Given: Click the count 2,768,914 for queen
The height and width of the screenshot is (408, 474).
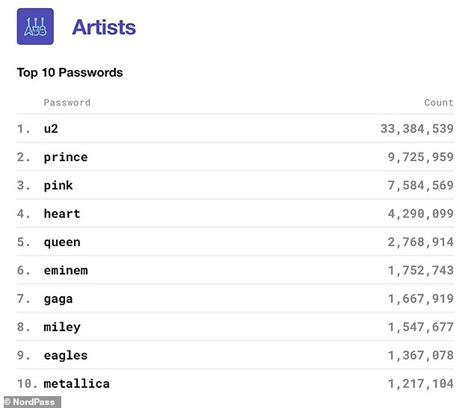Looking at the screenshot, I should pyautogui.click(x=421, y=242).
